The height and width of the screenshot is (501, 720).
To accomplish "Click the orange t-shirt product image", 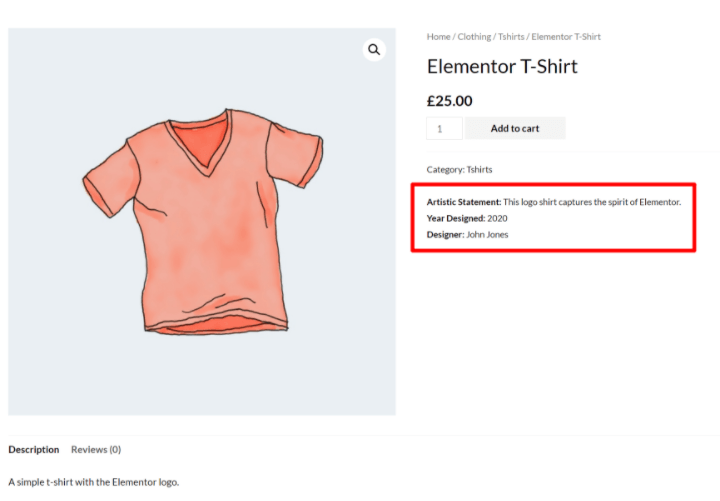I will (204, 222).
